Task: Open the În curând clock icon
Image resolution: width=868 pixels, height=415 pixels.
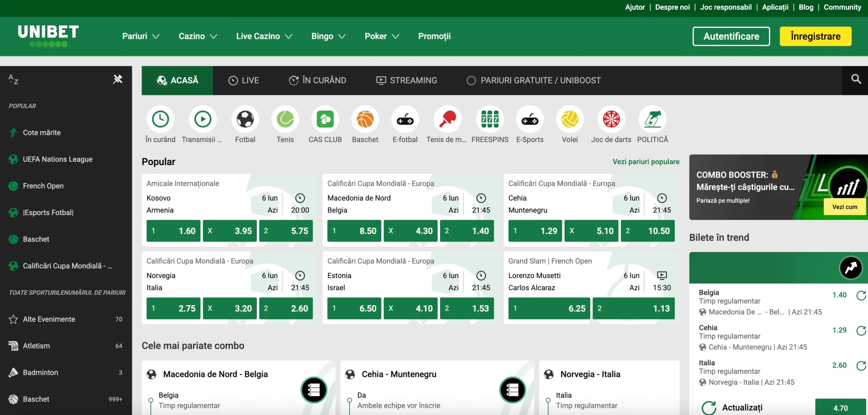Action: (x=160, y=119)
